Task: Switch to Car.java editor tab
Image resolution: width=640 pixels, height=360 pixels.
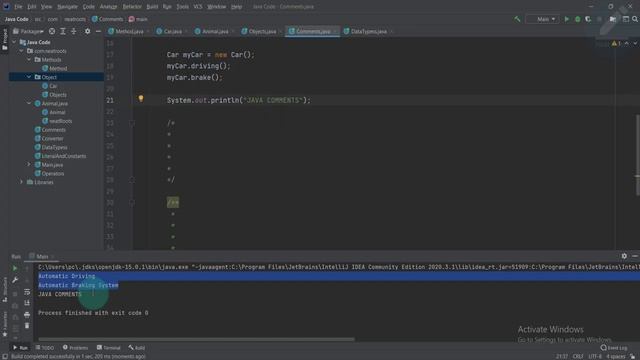Action: (x=172, y=31)
